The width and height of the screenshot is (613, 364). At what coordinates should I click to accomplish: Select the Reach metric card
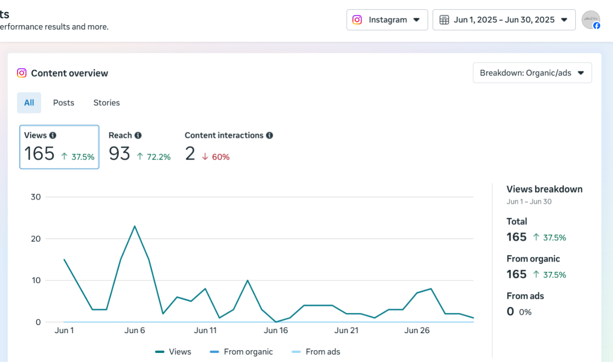click(139, 147)
